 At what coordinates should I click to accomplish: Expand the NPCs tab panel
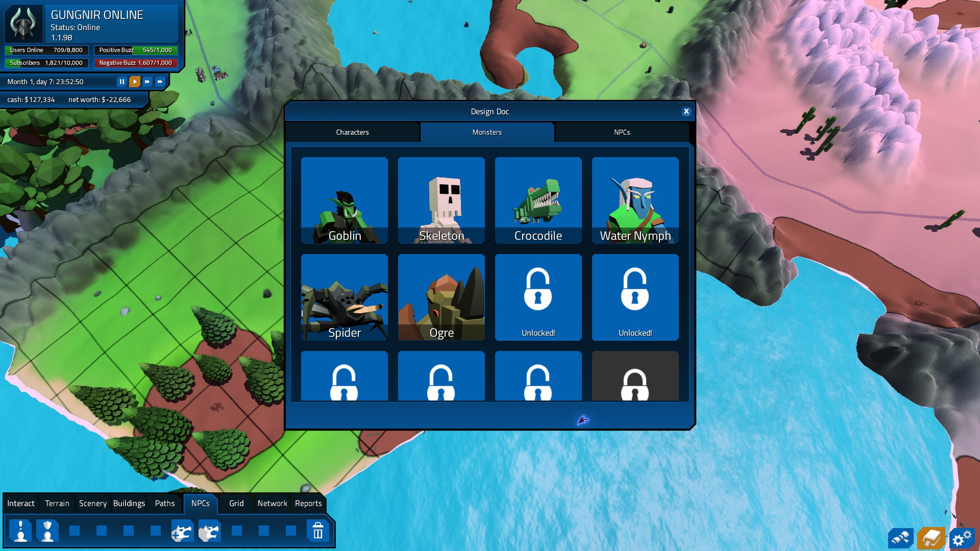point(621,132)
